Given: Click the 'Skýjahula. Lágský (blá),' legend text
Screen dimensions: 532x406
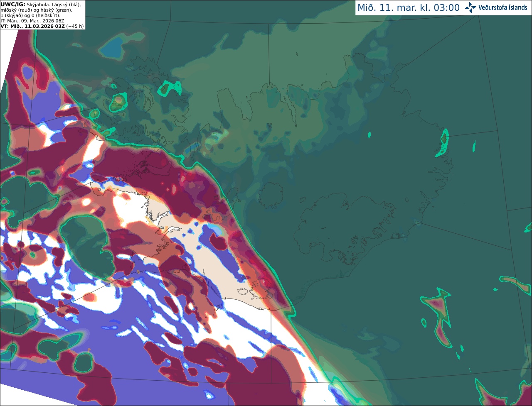Looking at the screenshot, I should (x=54, y=4).
